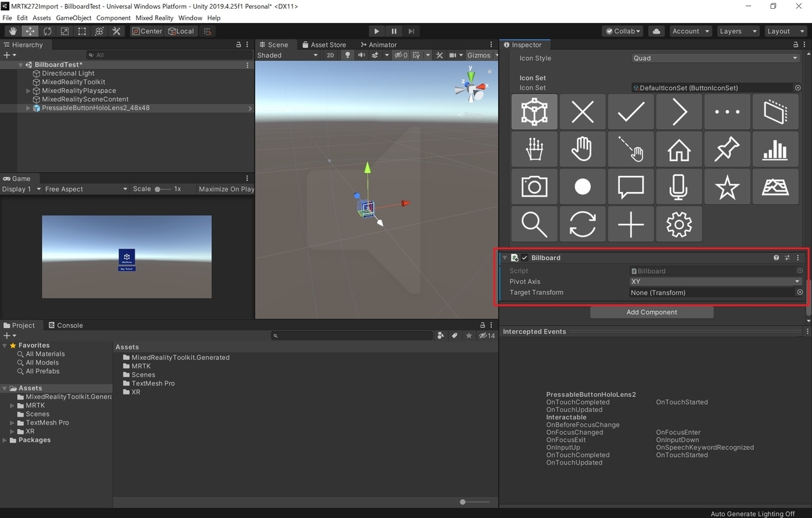Open the Icon Style Quad dropdown

coord(716,58)
